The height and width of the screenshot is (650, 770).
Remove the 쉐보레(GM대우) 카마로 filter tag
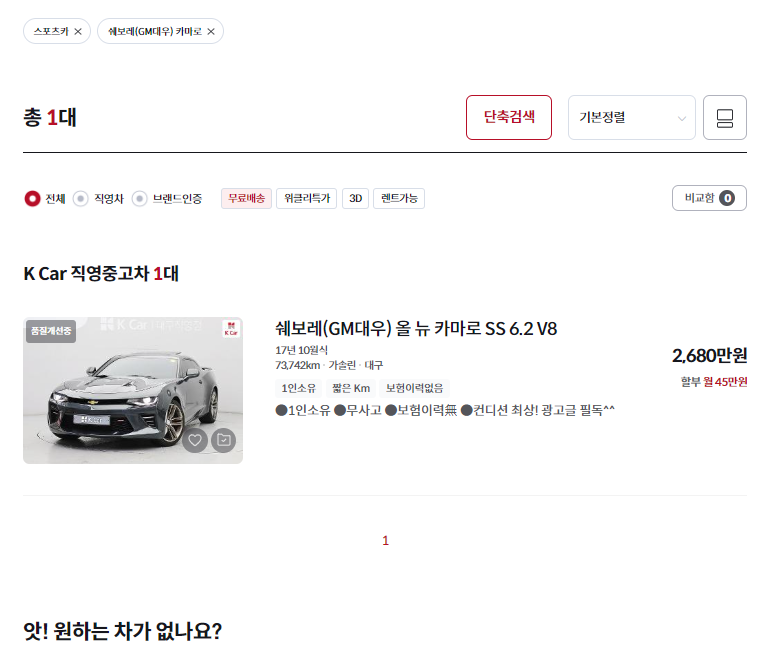coord(211,31)
